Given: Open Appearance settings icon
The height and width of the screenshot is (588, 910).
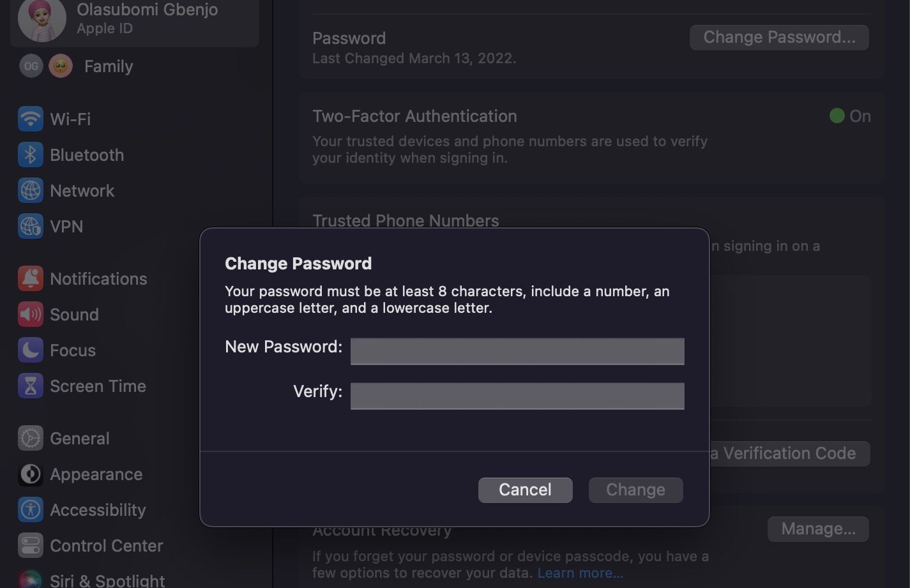Looking at the screenshot, I should 31,474.
